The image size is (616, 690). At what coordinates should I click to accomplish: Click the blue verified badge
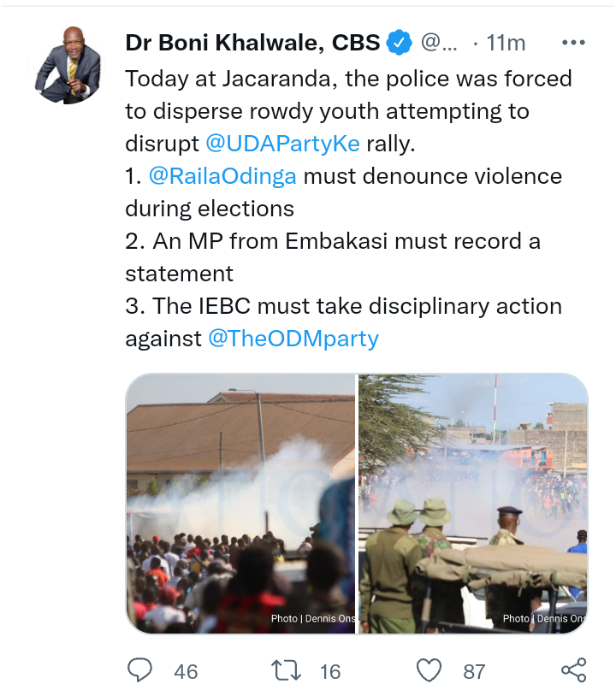[400, 43]
